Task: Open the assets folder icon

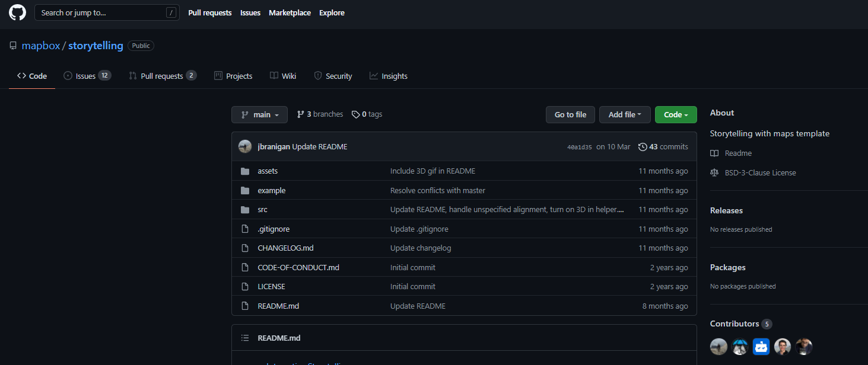Action: 245,171
